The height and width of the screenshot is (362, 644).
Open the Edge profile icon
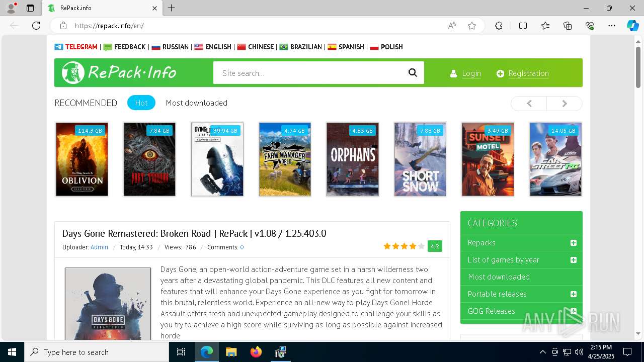11,8
